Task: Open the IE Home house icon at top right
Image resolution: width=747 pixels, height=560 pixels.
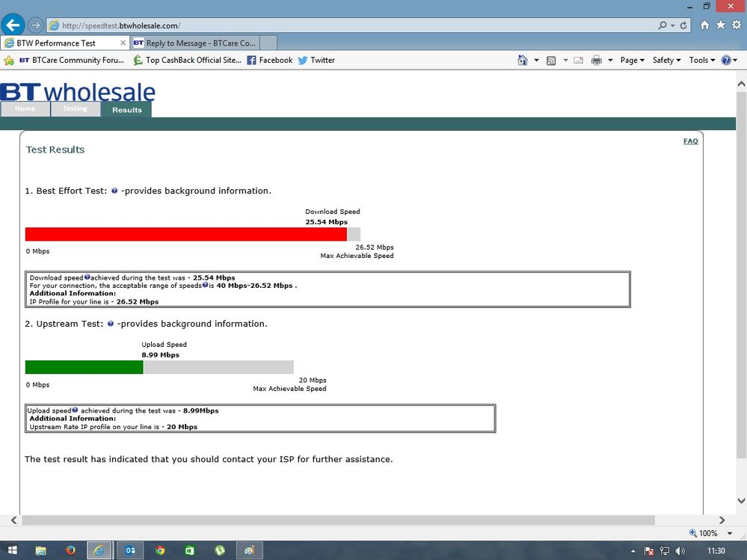Action: (704, 25)
